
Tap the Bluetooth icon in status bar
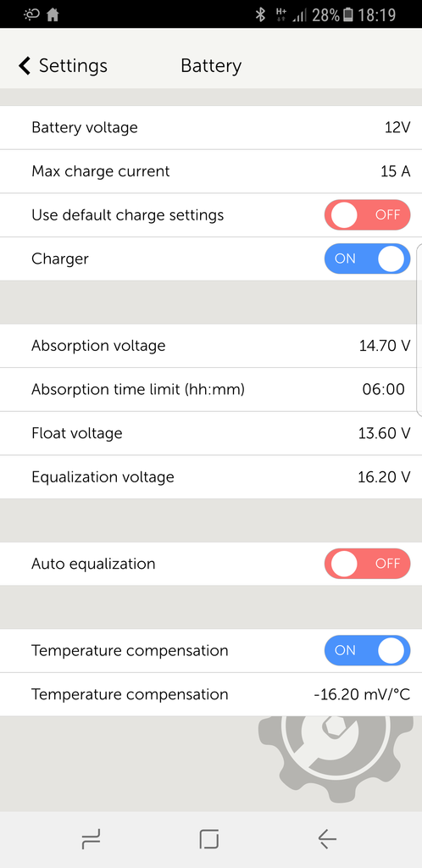[x=260, y=14]
